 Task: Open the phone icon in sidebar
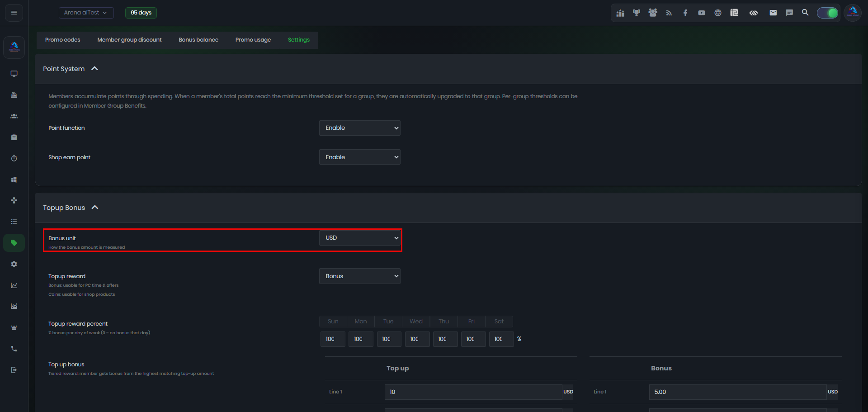coord(14,349)
